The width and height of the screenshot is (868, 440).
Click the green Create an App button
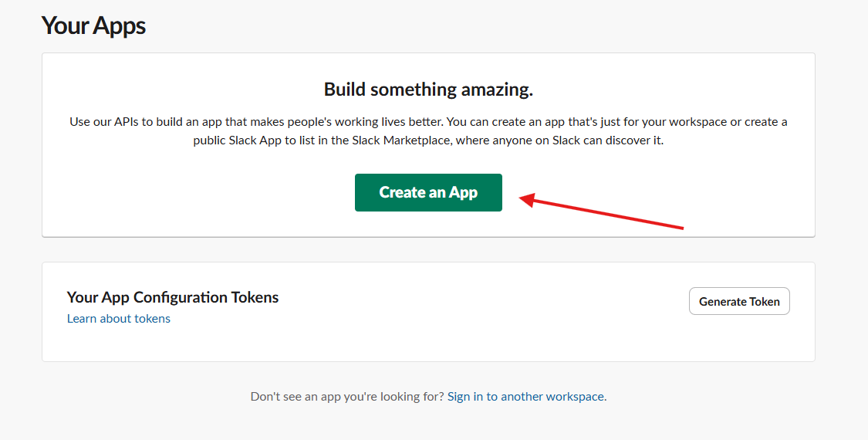click(428, 192)
